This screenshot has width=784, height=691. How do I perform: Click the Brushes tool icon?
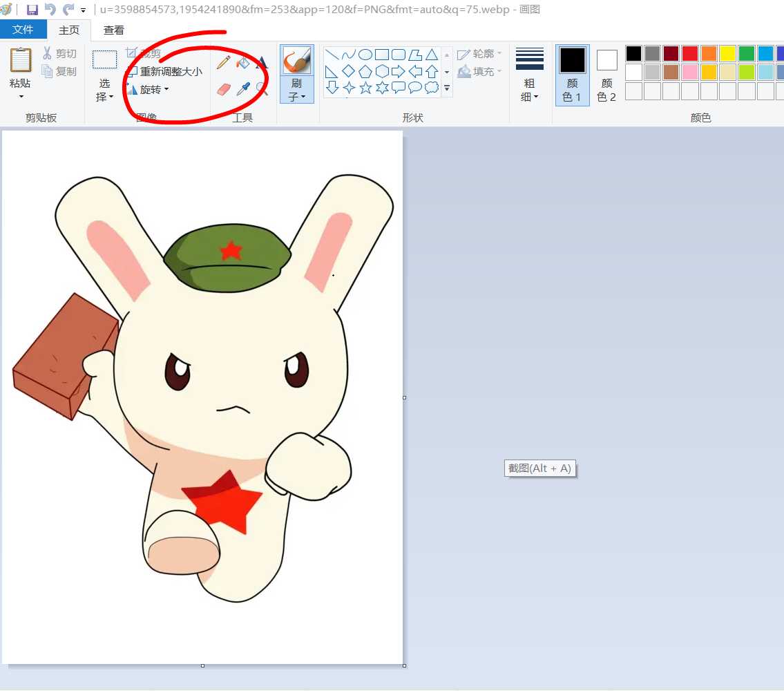pos(297,61)
